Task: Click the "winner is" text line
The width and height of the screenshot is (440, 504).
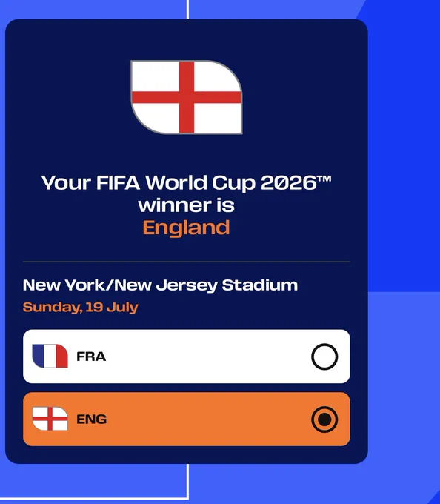Action: [x=186, y=205]
